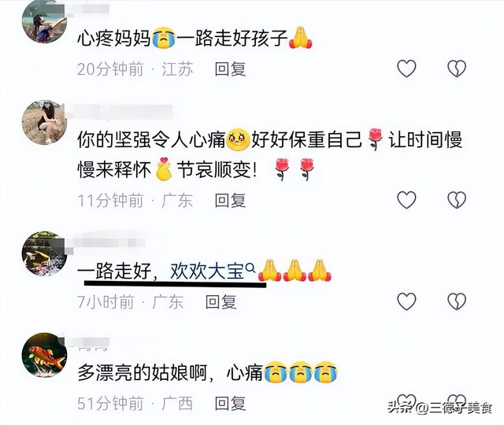Open second commenter's avatar with seated girl
504x425 pixels.
[x=44, y=122]
